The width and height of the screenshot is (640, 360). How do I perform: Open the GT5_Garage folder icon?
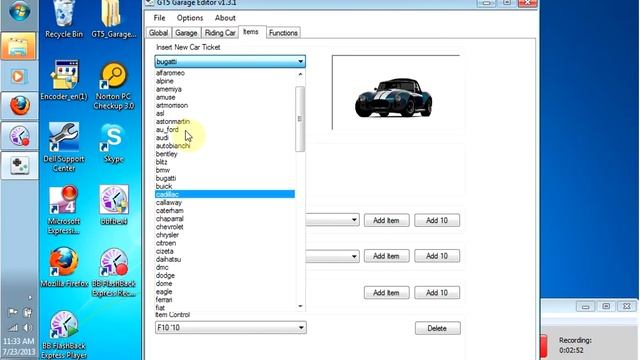tap(113, 18)
